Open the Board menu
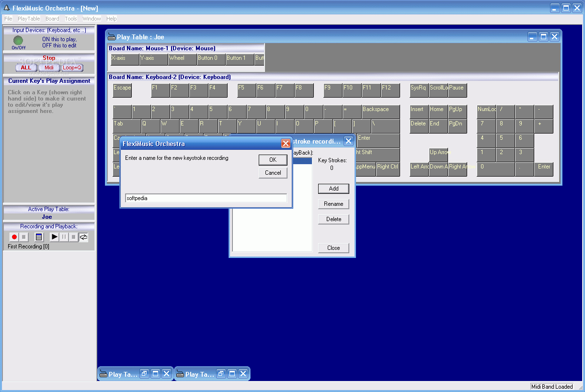Screen dimensions: 585x392 tap(52, 19)
